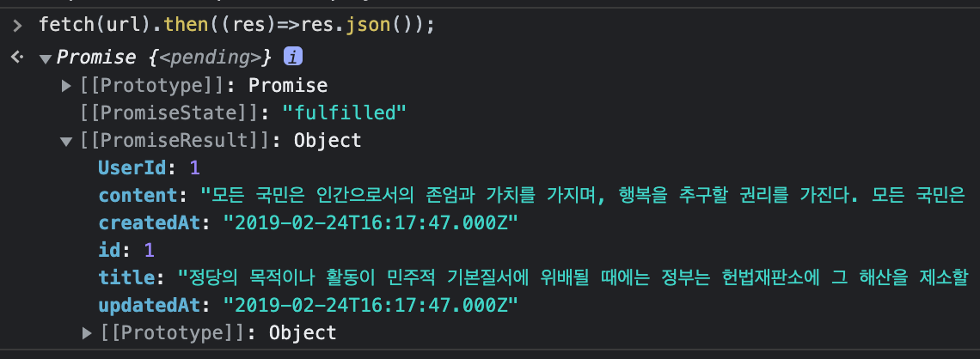Click the Korean content string value
Viewport: 980px width, 359px height.
pos(585,196)
